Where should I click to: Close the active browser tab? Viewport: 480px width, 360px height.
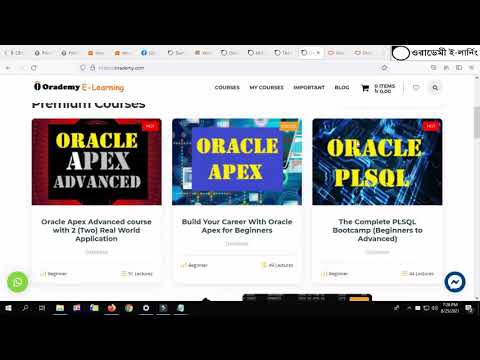pos(318,53)
